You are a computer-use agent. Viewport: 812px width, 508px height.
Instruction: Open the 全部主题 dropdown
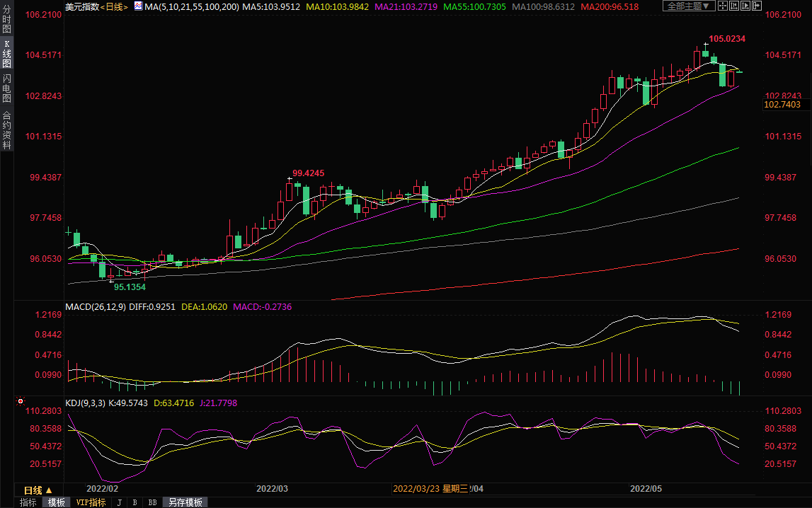[x=689, y=6]
